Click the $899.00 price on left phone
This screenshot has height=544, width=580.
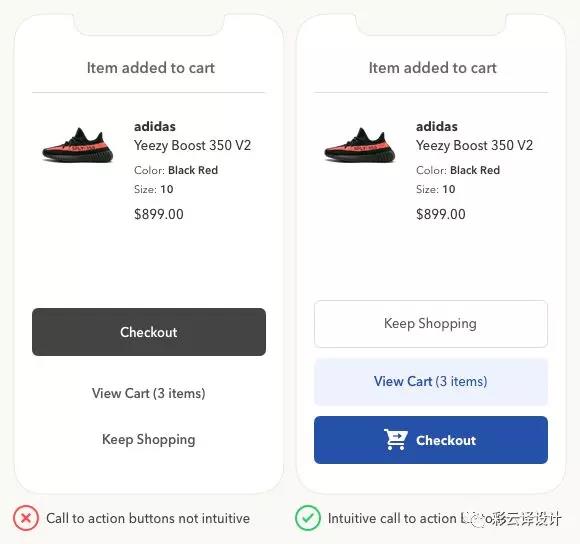[159, 214]
